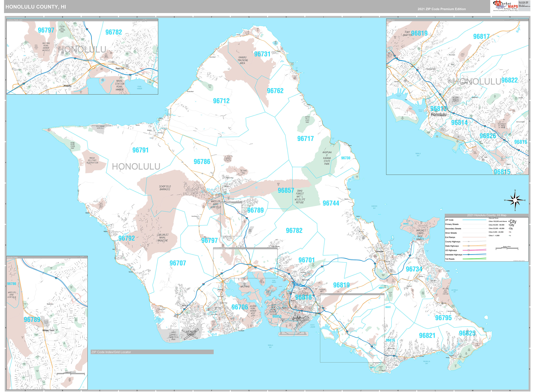The image size is (533, 392).
Task: Click "Bellows Air Force Station" label
Action: click(x=445, y=291)
